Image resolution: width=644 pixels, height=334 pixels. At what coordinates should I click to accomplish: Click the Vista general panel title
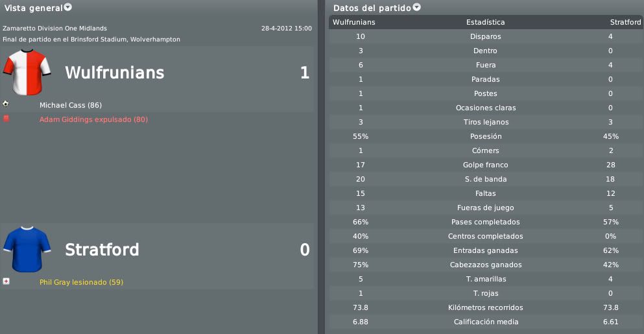(33, 8)
